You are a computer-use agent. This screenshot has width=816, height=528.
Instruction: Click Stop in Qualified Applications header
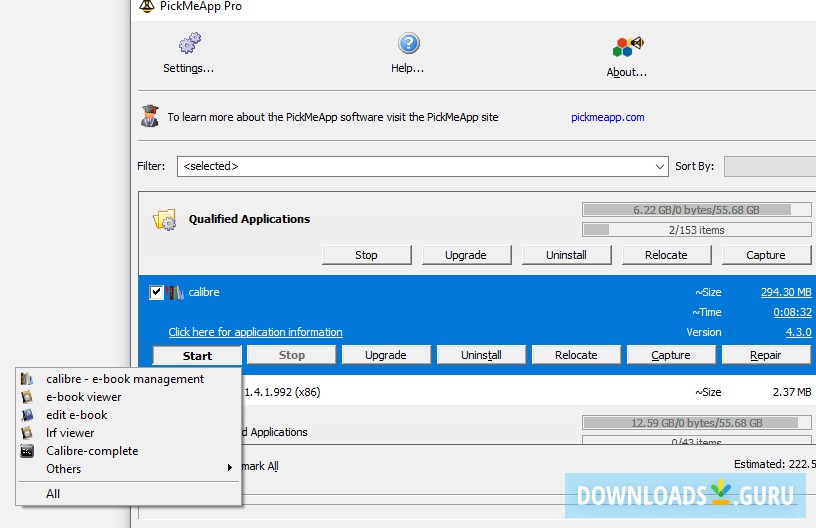[366, 255]
